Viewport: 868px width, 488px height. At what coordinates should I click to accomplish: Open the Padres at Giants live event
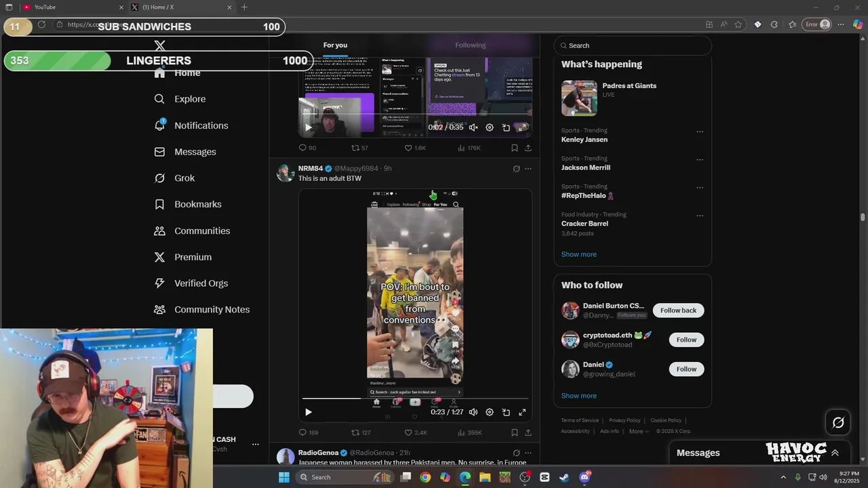click(x=633, y=98)
